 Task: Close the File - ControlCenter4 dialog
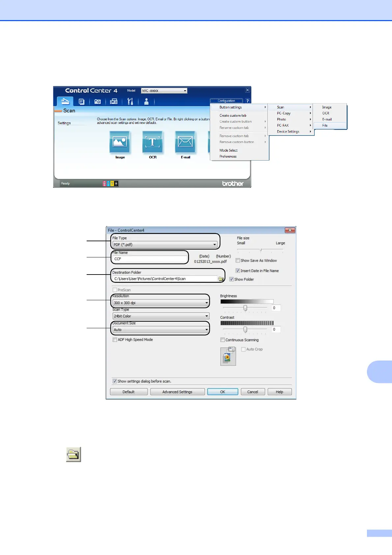(x=290, y=230)
